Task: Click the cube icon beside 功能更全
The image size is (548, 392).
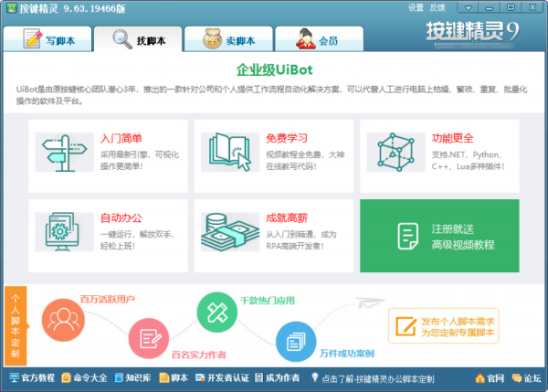Action: (x=395, y=152)
